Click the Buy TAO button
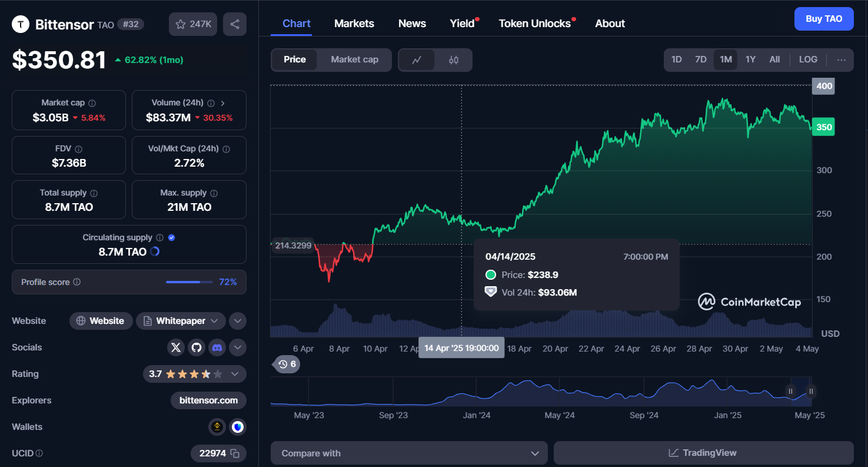The width and height of the screenshot is (868, 467). coord(824,19)
